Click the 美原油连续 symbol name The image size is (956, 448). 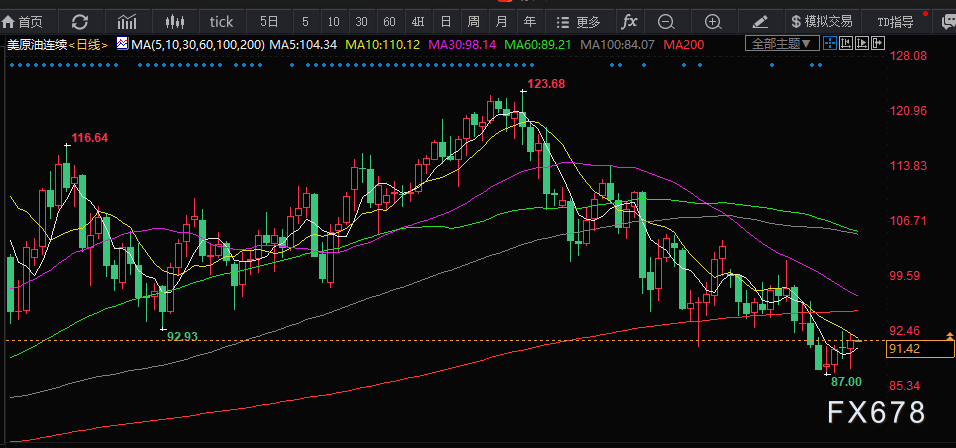pos(37,44)
